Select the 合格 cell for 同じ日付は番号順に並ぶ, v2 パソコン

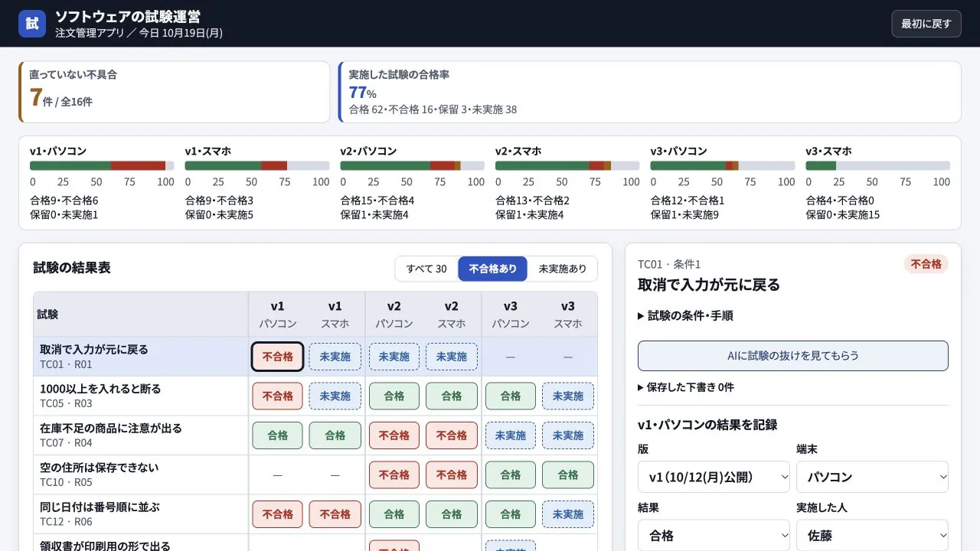point(394,514)
